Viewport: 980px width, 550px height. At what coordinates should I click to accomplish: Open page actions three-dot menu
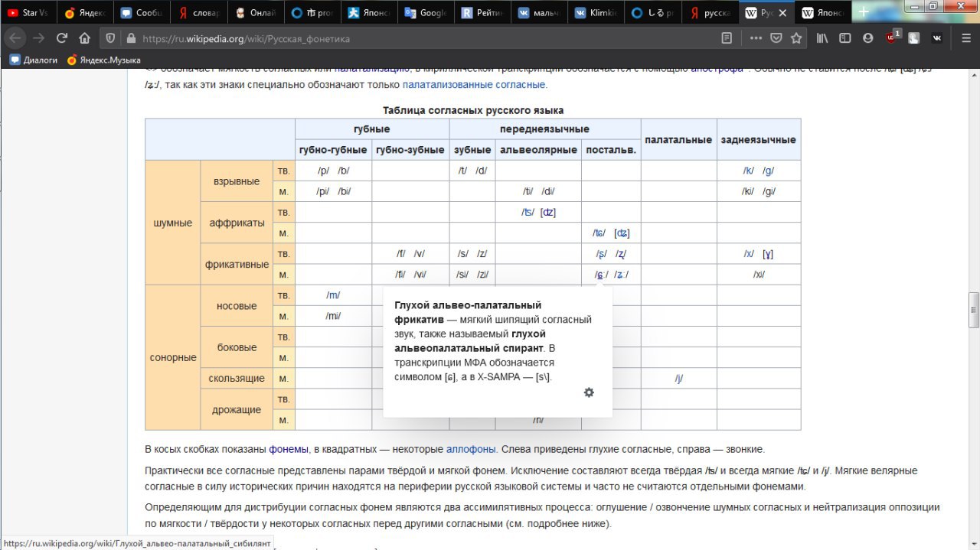coord(756,38)
